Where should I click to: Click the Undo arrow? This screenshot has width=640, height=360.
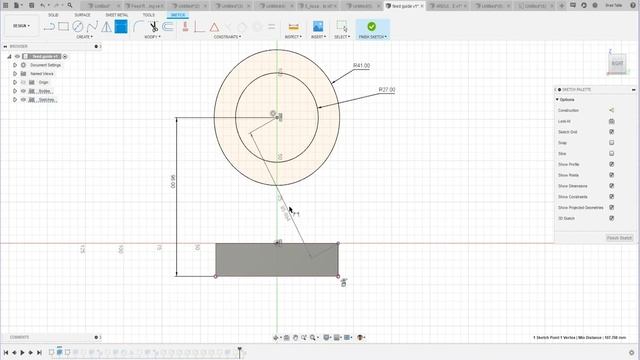43,5
